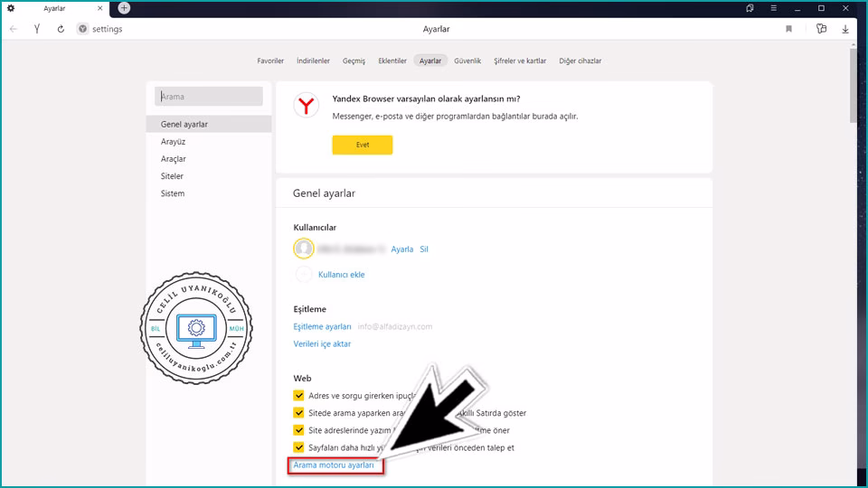
Task: Open a new tab with plus icon
Action: click(x=124, y=8)
